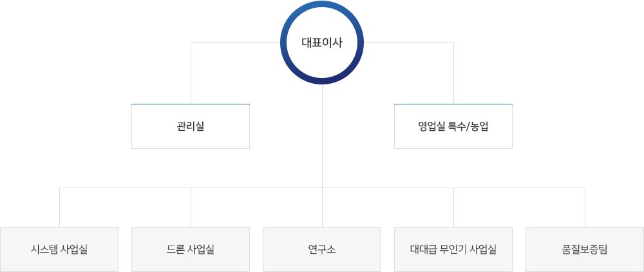644x272 pixels.
Task: Click the vertical connector above 시스템 사업실
Action: coord(59,208)
